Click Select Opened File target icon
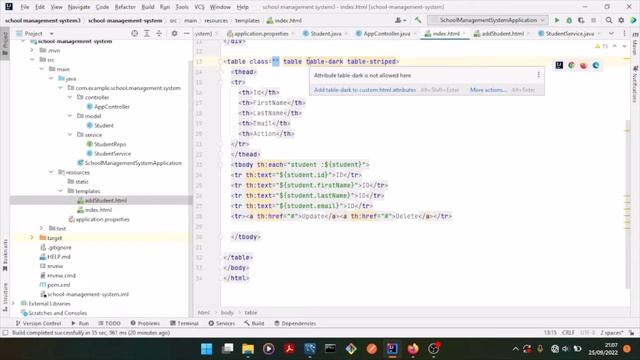Image resolution: width=640 pixels, height=360 pixels. [134, 33]
